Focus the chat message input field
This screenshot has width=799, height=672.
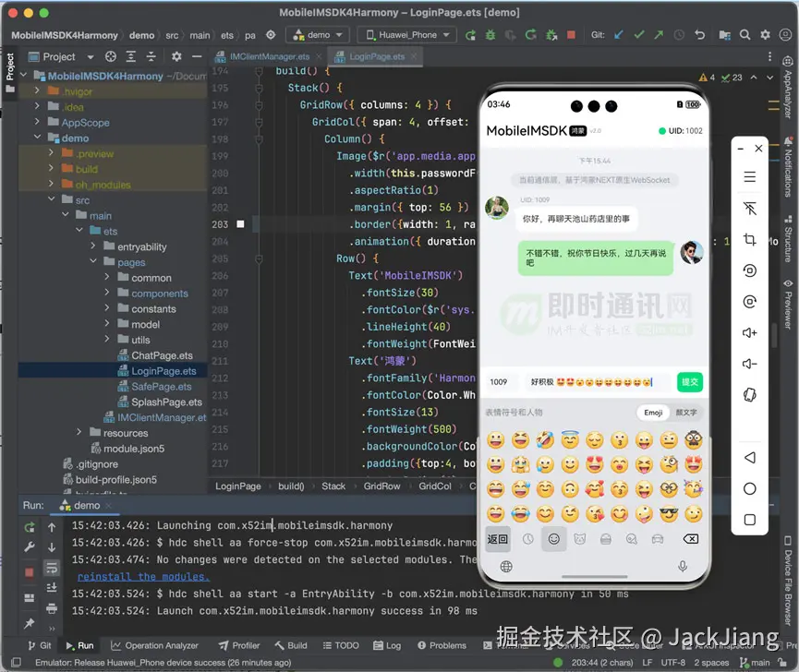pos(597,382)
